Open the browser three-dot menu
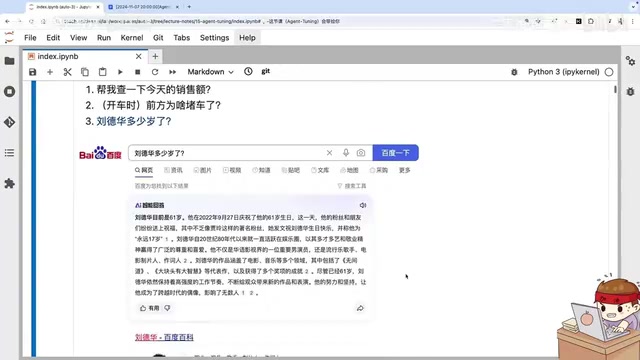This screenshot has width=640, height=360. pyautogui.click(x=633, y=21)
